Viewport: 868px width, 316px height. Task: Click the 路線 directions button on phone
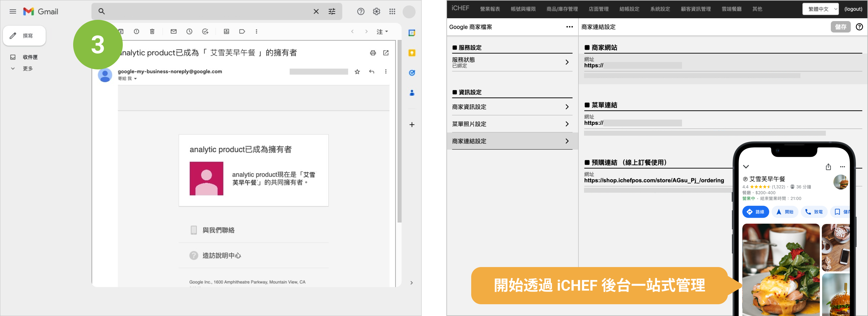coord(755,212)
